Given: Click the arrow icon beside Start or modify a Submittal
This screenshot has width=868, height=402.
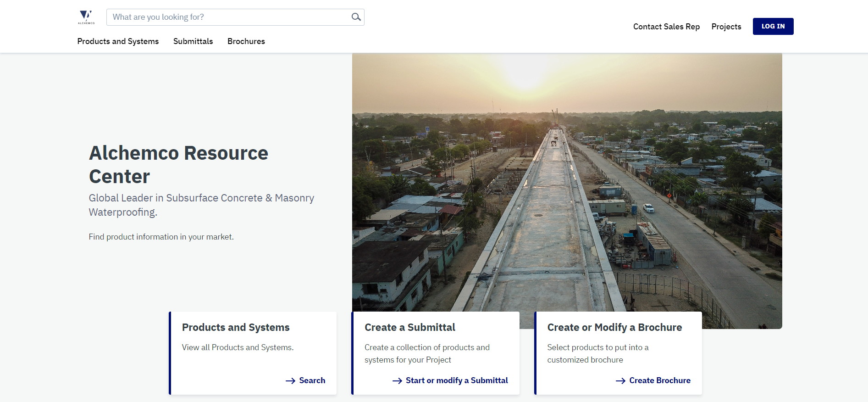Looking at the screenshot, I should click(x=397, y=381).
